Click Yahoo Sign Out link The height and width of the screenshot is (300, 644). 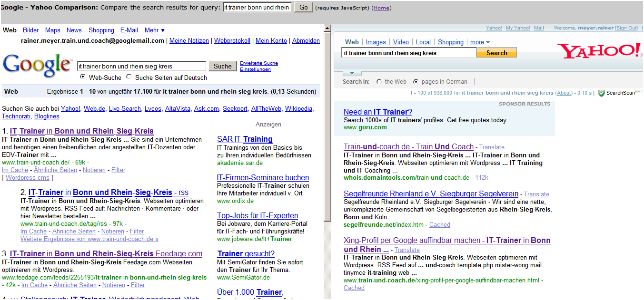click(x=626, y=28)
